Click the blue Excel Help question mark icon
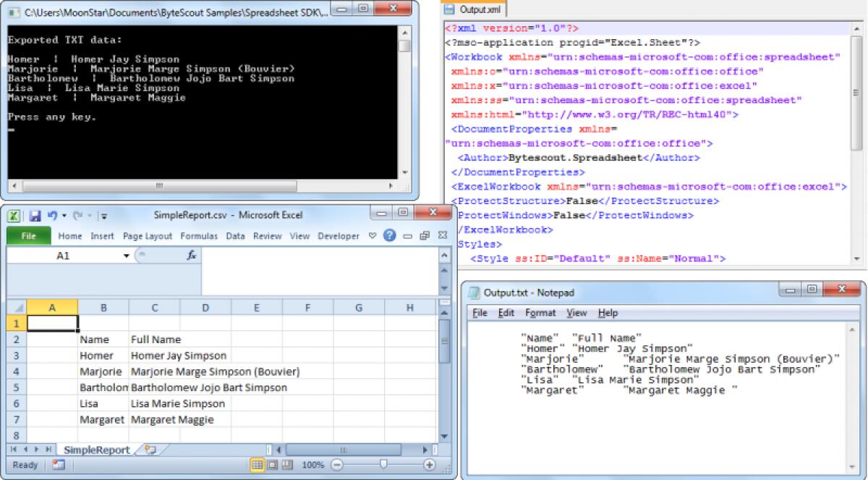This screenshot has width=868, height=480. (389, 235)
